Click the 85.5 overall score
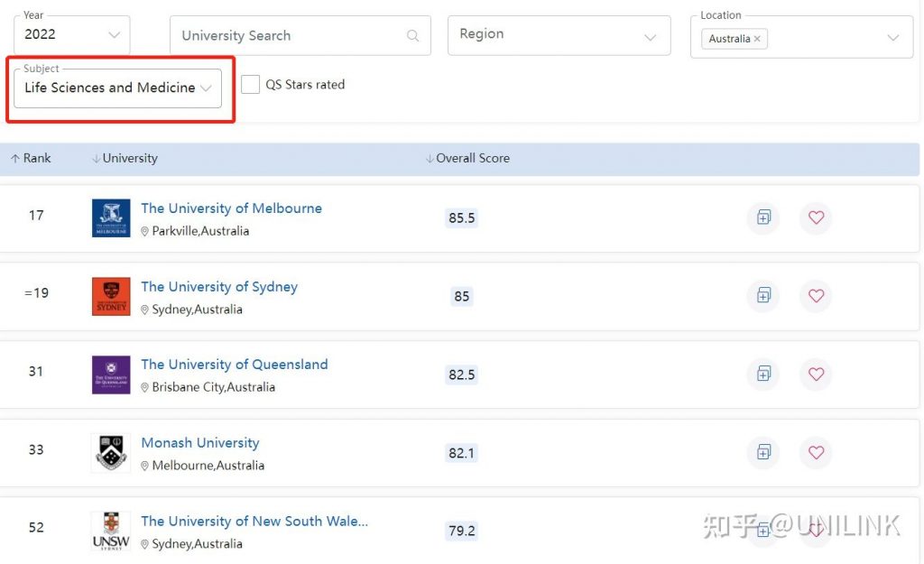This screenshot has width=924, height=564. [x=461, y=218]
